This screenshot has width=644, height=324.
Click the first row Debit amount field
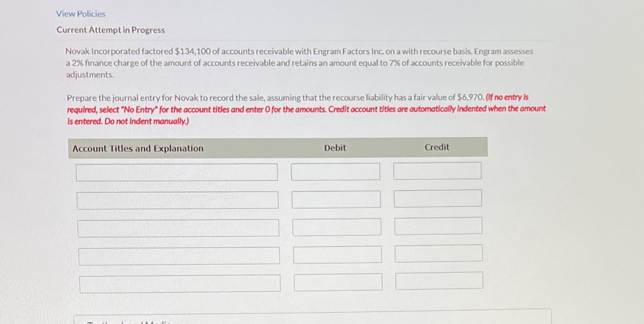335,171
